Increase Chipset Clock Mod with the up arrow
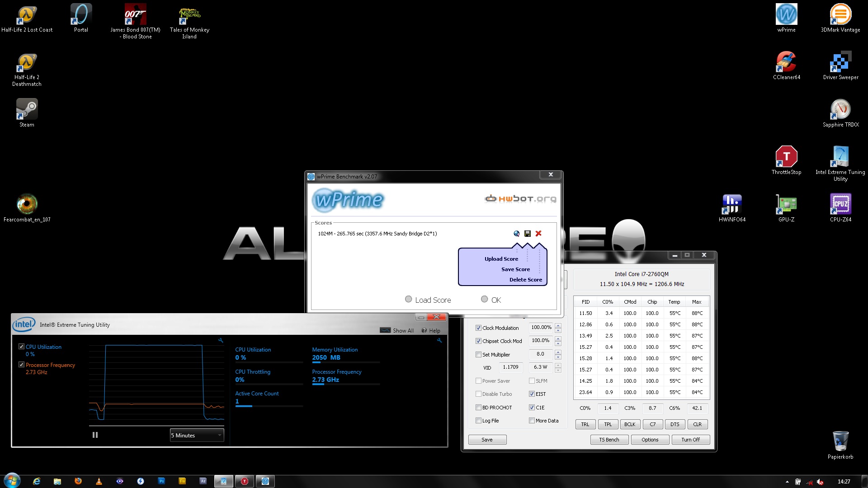 click(x=558, y=338)
